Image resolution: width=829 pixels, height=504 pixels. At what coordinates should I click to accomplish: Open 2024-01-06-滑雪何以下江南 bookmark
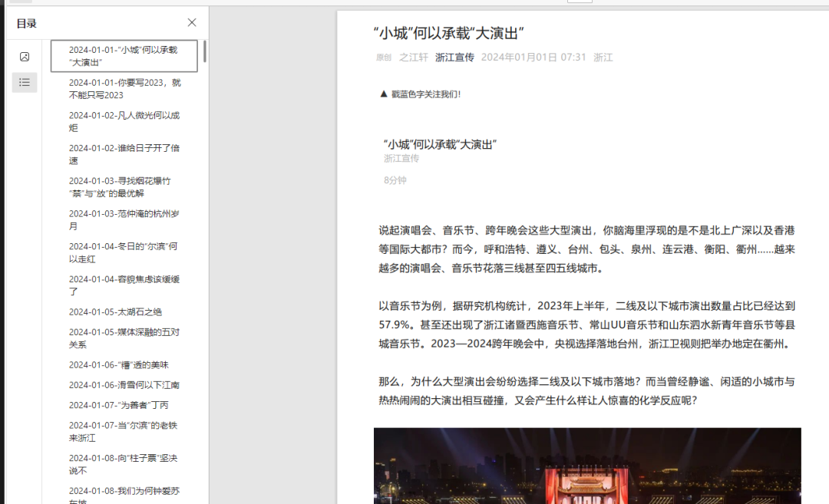(x=124, y=384)
